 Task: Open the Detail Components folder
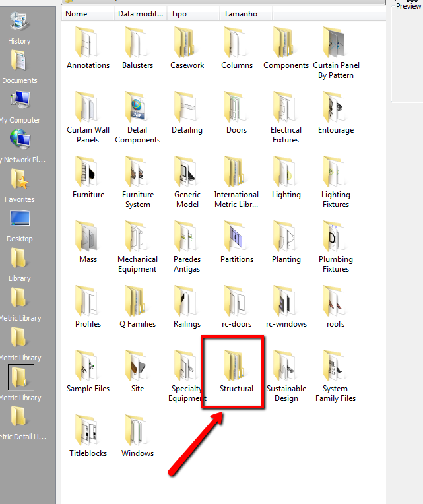(137, 117)
